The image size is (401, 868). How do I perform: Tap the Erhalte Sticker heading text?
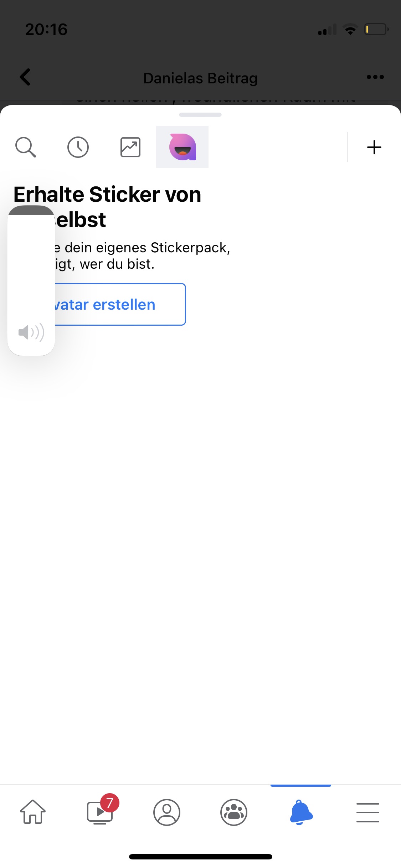(108, 195)
